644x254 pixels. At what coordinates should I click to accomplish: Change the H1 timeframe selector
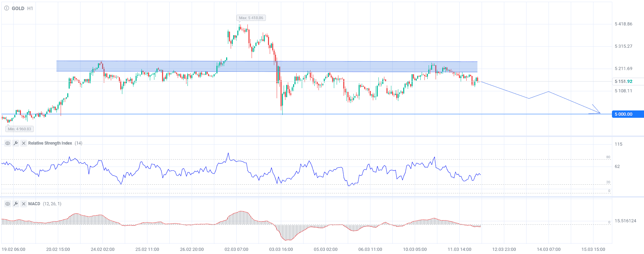pyautogui.click(x=30, y=8)
